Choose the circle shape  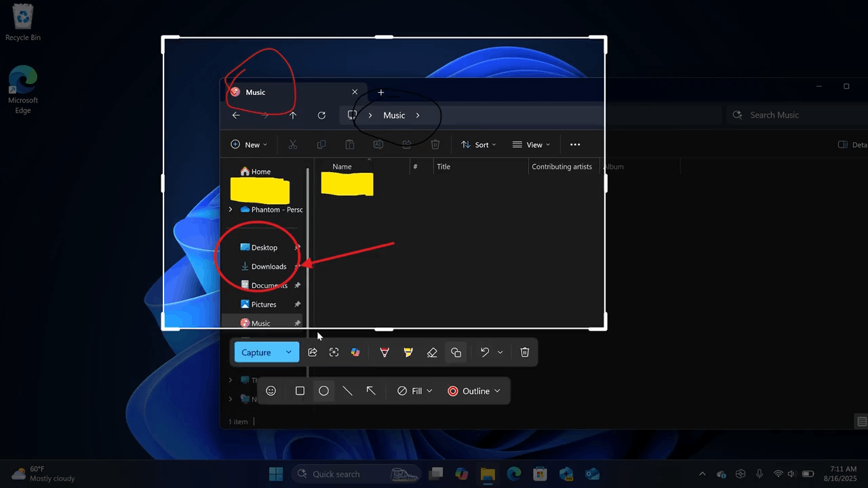pyautogui.click(x=324, y=391)
